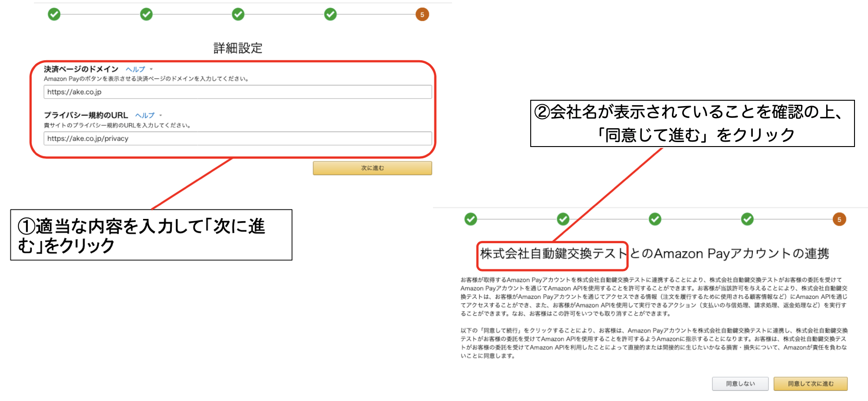This screenshot has height=401, width=868.
Task: Select third green checkmark step on Amazon Pay連携 page
Action: click(655, 219)
